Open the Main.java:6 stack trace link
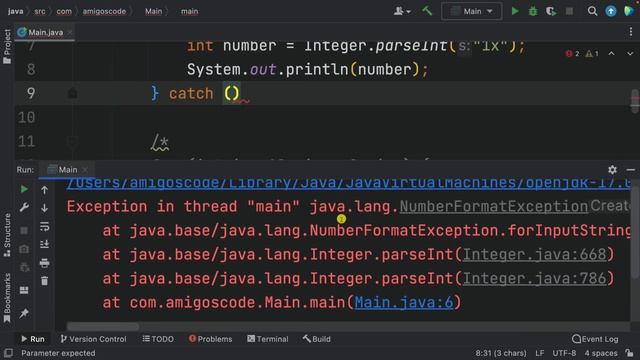 click(x=404, y=302)
